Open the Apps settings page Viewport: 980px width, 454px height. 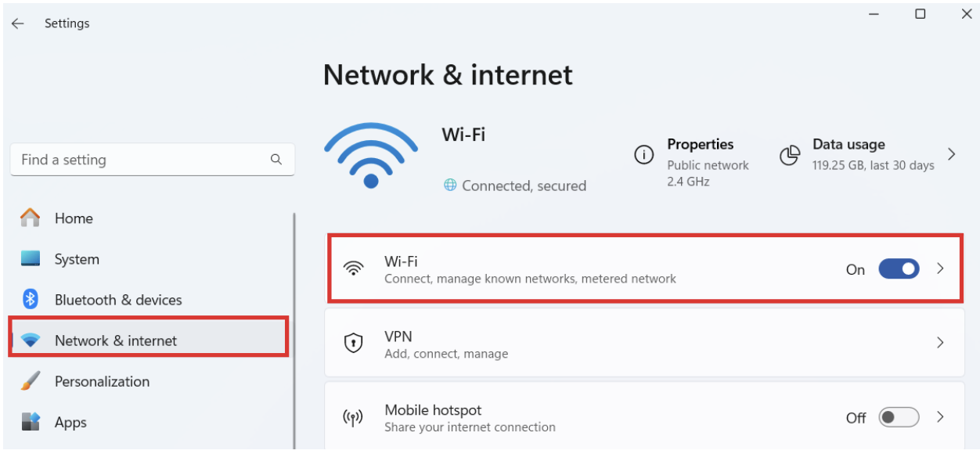click(70, 422)
